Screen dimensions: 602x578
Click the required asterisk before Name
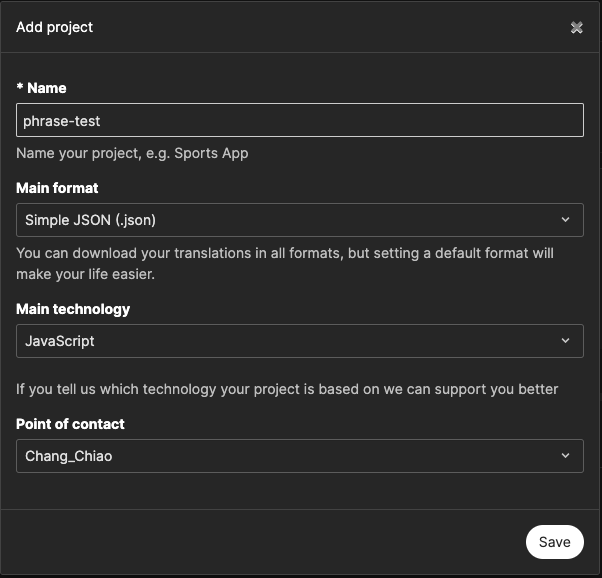[19, 88]
